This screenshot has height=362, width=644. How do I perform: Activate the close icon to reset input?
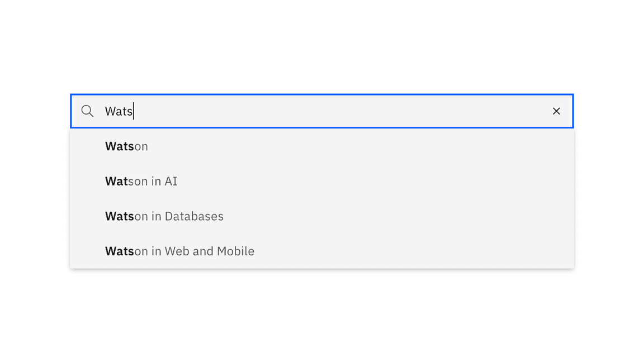pos(556,111)
